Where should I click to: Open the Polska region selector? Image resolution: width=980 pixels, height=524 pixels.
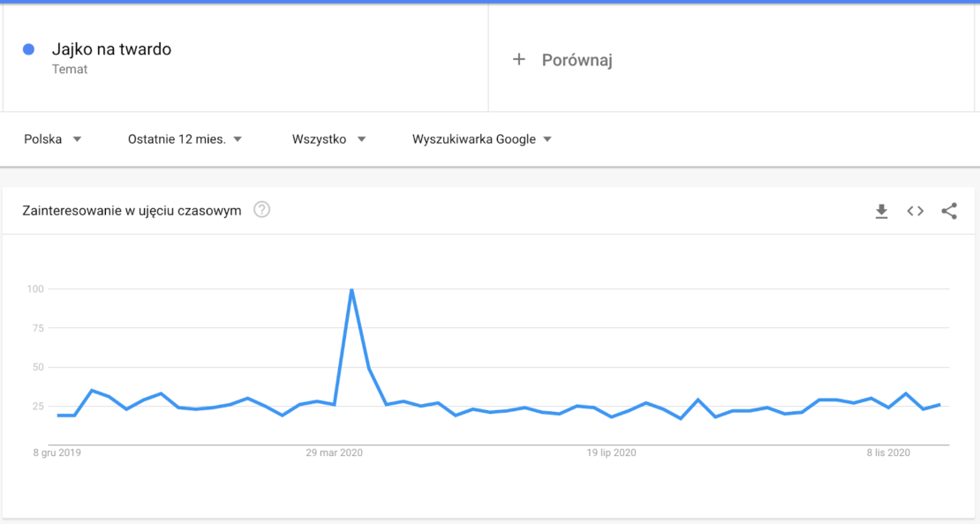click(41, 138)
